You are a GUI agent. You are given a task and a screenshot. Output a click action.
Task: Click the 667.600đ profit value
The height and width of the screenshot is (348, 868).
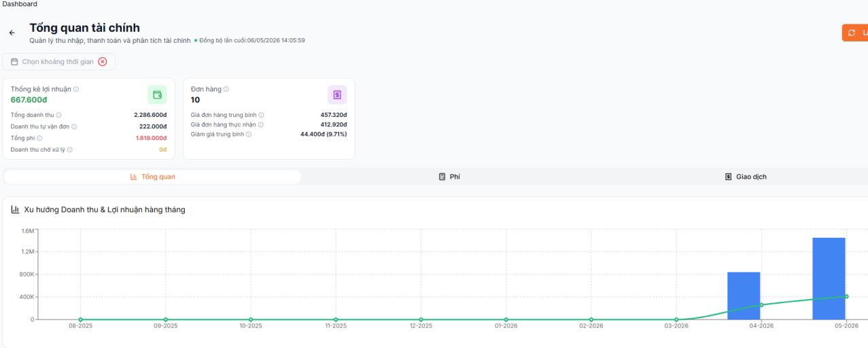[x=29, y=100]
